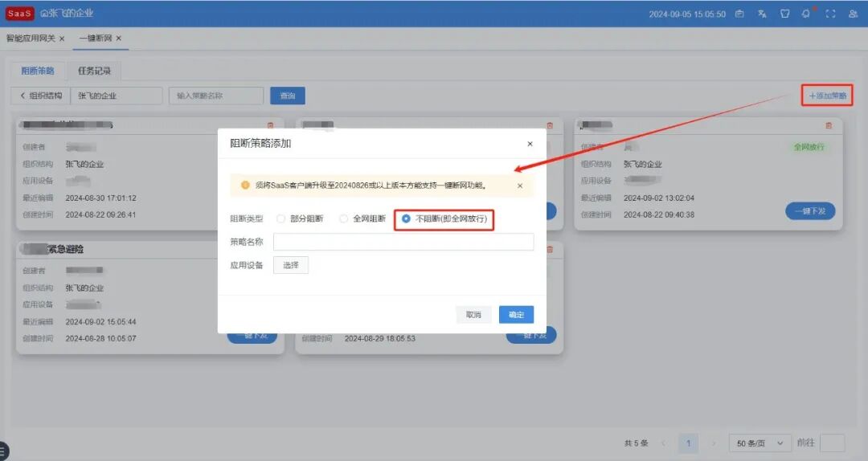Screen dimensions: 868x461
Task: Click the orange warning icon in banner
Action: point(245,185)
